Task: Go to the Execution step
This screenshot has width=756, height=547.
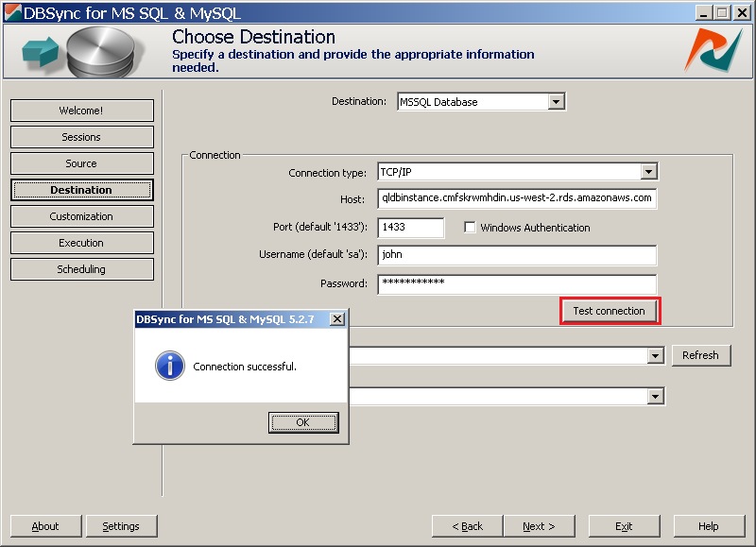Action: point(82,243)
